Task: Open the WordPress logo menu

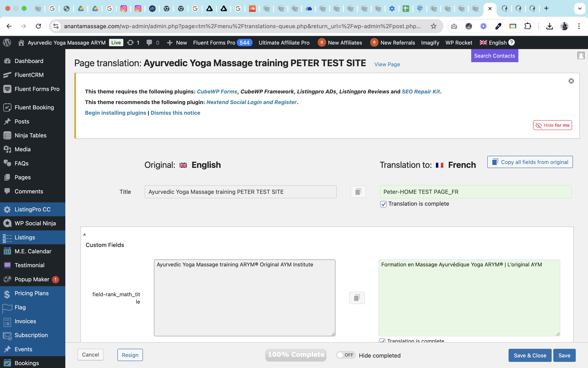Action: pyautogui.click(x=7, y=43)
